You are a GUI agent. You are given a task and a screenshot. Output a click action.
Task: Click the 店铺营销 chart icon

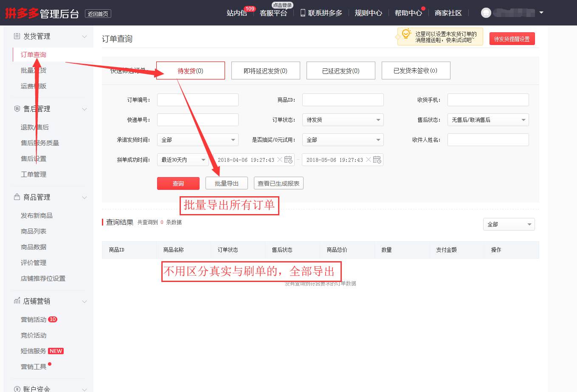[x=17, y=301]
